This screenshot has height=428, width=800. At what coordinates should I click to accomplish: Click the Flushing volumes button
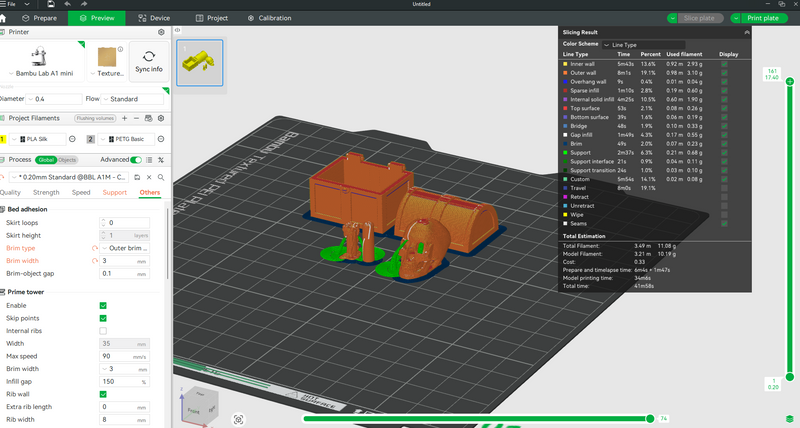(95, 118)
